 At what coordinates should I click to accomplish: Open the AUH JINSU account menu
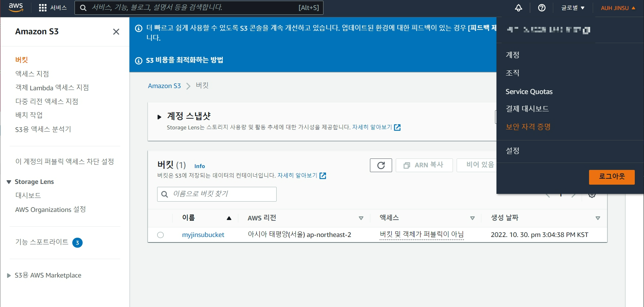(618, 8)
